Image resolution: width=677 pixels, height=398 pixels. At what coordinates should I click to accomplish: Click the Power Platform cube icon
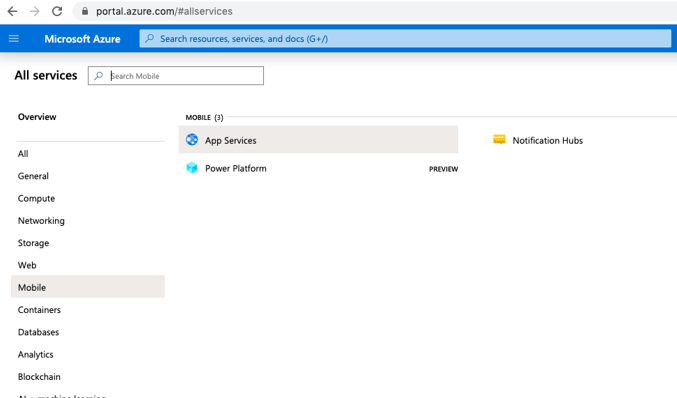192,168
